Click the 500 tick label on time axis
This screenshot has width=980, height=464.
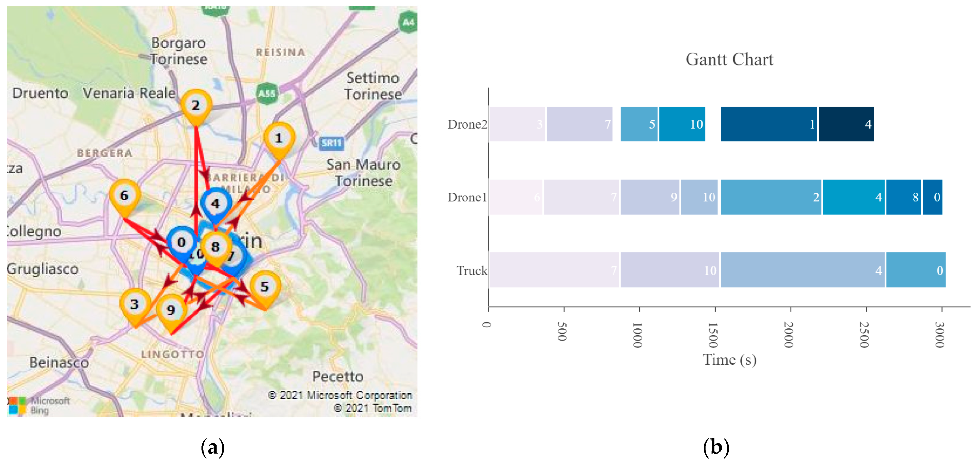(562, 332)
